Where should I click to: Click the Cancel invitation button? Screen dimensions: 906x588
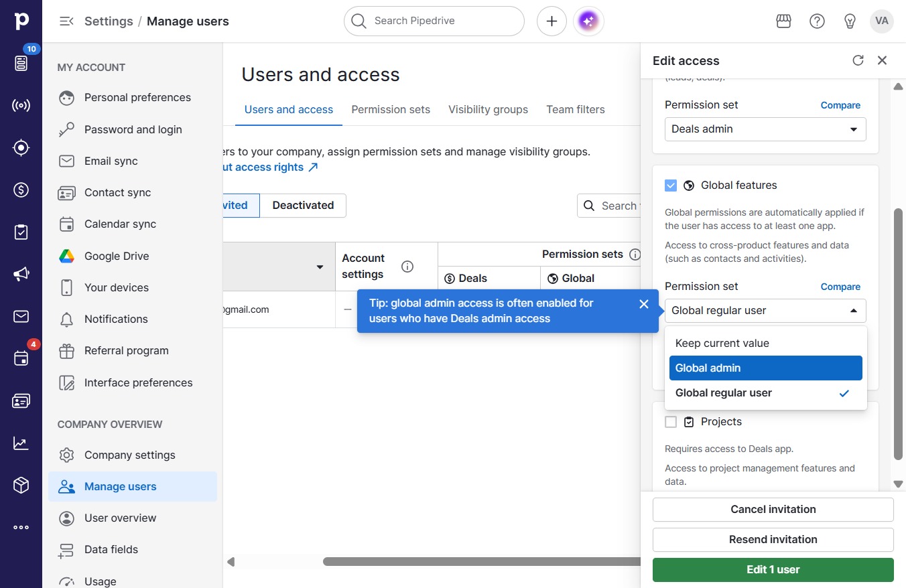click(773, 510)
